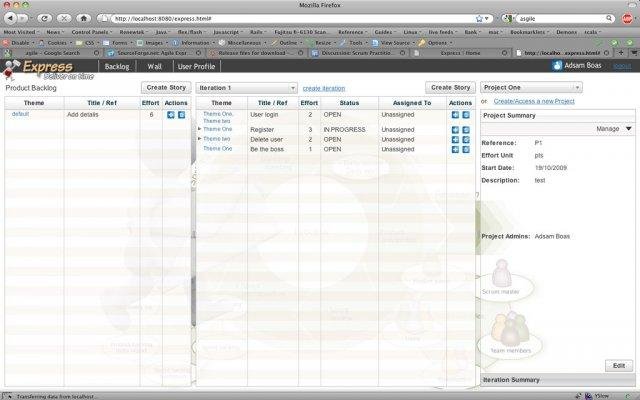Screen dimensions: 640x400
Task: Open the Most Visited bookmarks folder
Action: pyautogui.click(x=20, y=32)
